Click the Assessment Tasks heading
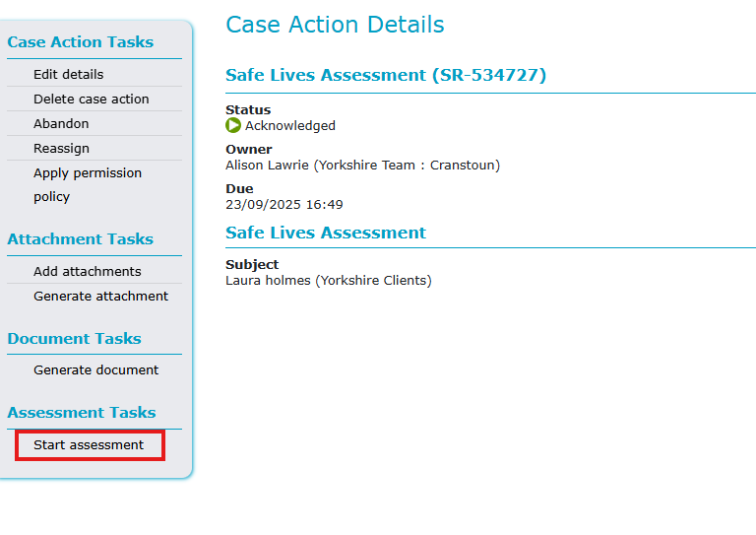Screen dimensions: 756x535 81,412
